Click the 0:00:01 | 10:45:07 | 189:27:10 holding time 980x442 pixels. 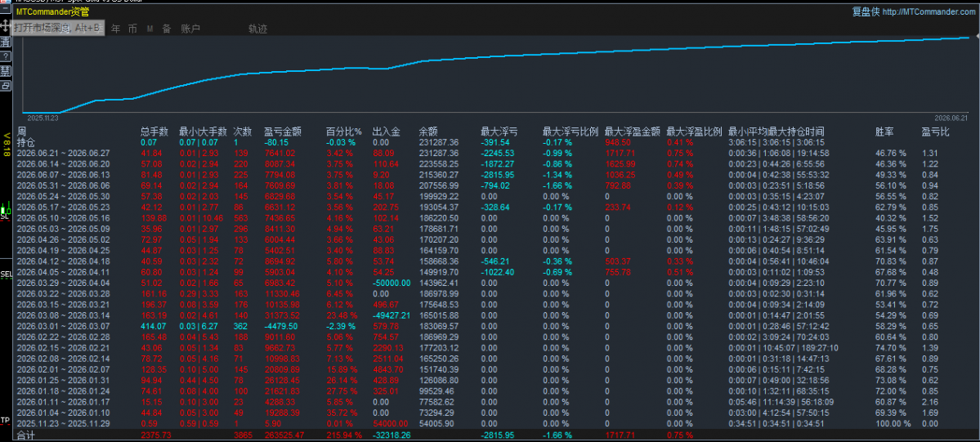tap(784, 347)
